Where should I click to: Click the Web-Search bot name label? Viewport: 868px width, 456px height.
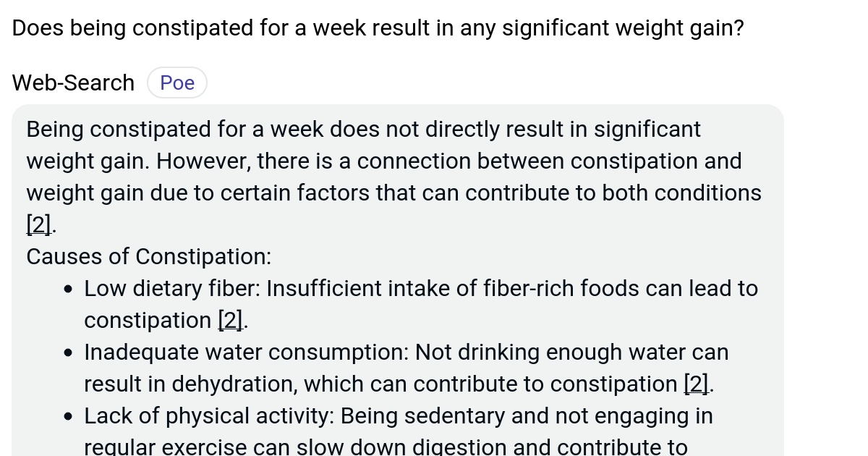[72, 82]
